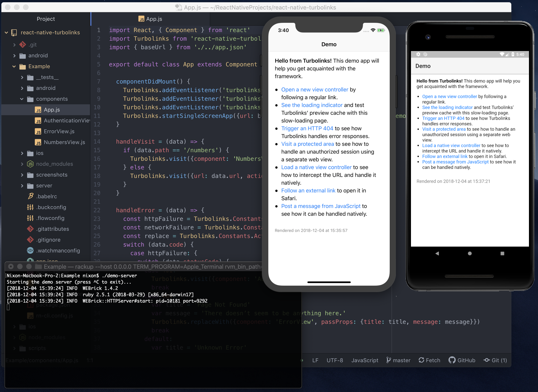The height and width of the screenshot is (392, 538).
Task: Click the JavaScript grammar selector
Action: [365, 360]
